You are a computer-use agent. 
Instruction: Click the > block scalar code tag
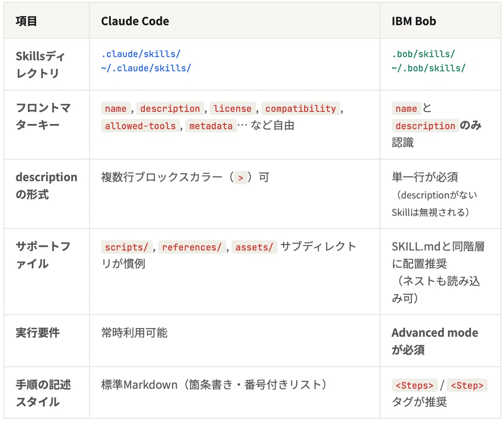[x=241, y=178]
